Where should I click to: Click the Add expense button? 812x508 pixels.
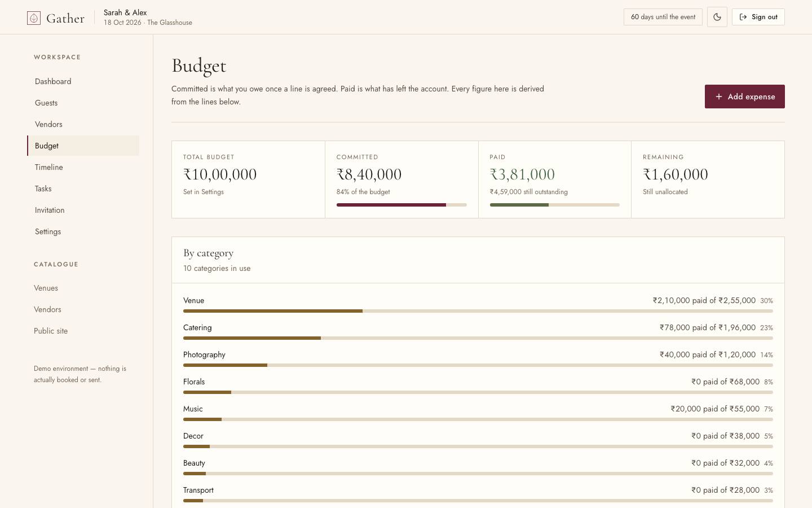click(x=744, y=97)
